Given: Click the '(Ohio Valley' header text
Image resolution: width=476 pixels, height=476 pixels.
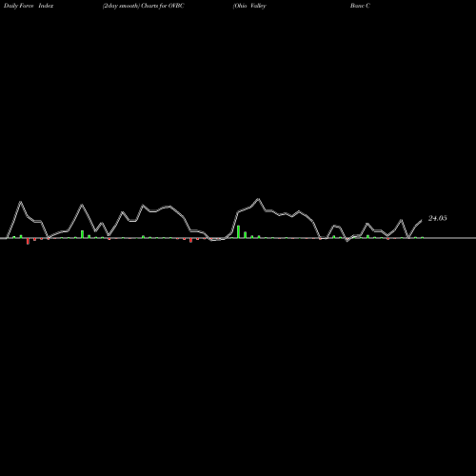Looking at the screenshot, I should tap(249, 6).
